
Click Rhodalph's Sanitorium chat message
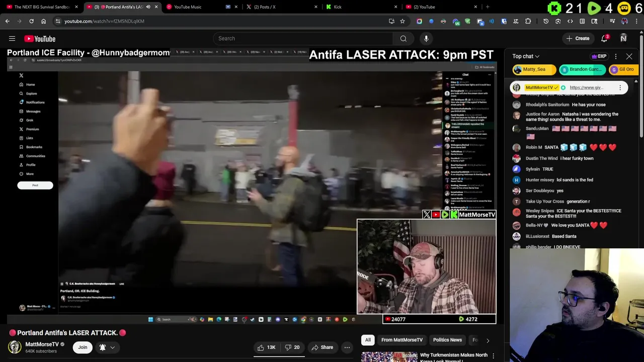(x=570, y=105)
